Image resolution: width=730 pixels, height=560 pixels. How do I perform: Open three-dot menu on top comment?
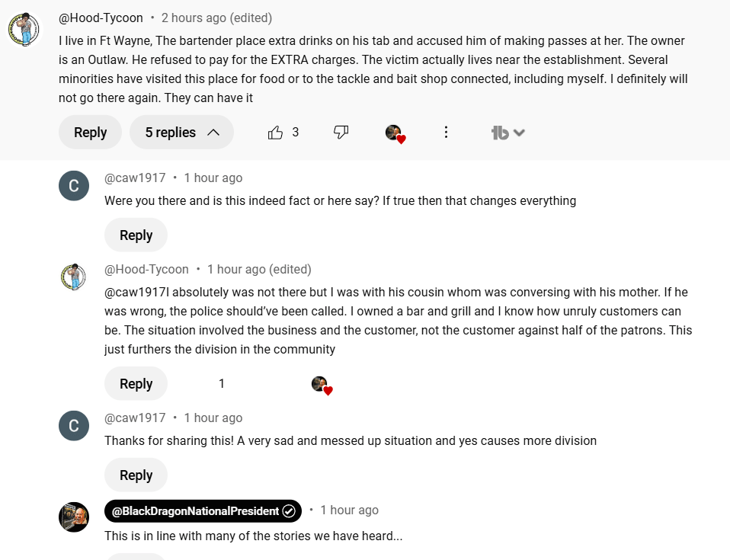point(446,133)
